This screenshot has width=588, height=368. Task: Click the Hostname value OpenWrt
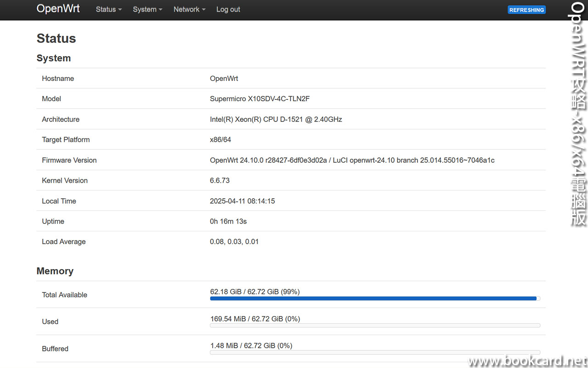(x=224, y=79)
